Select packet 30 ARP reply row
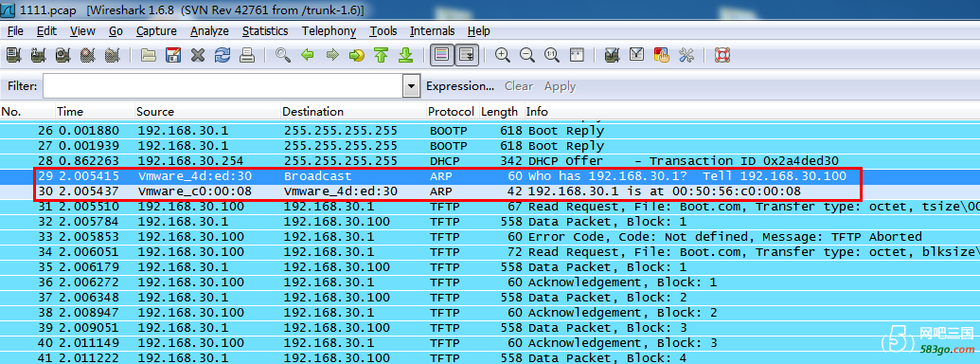 pyautogui.click(x=490, y=191)
